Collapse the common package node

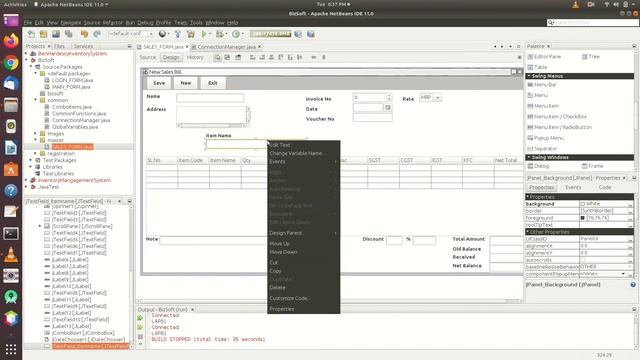36,100
